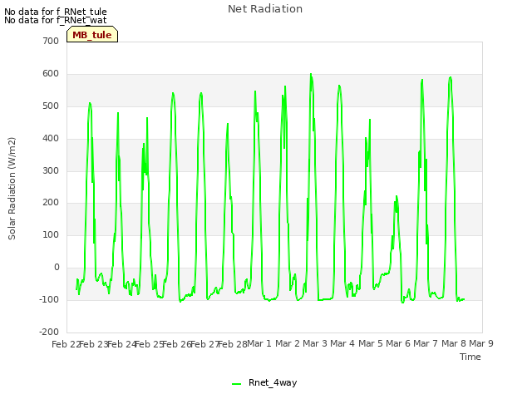The image size is (532, 399).
Task: Select the Net Radiation chart title
Action: point(265,9)
